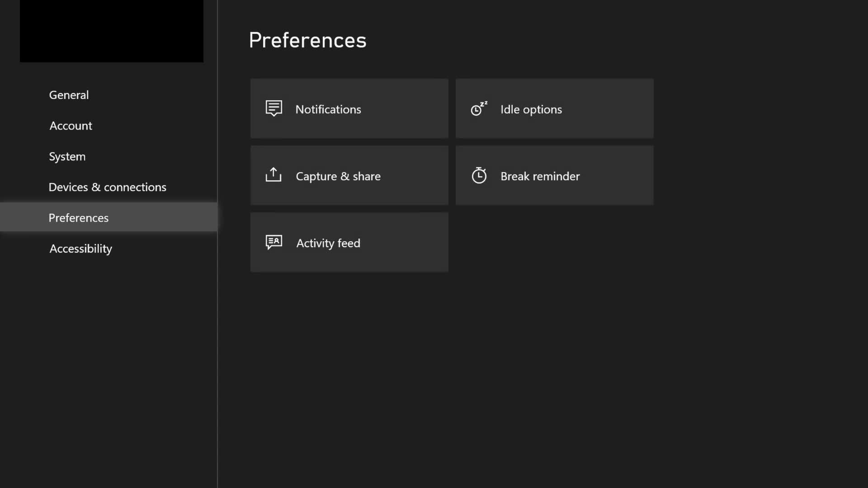
Task: Open Capture & share tile label
Action: (338, 176)
